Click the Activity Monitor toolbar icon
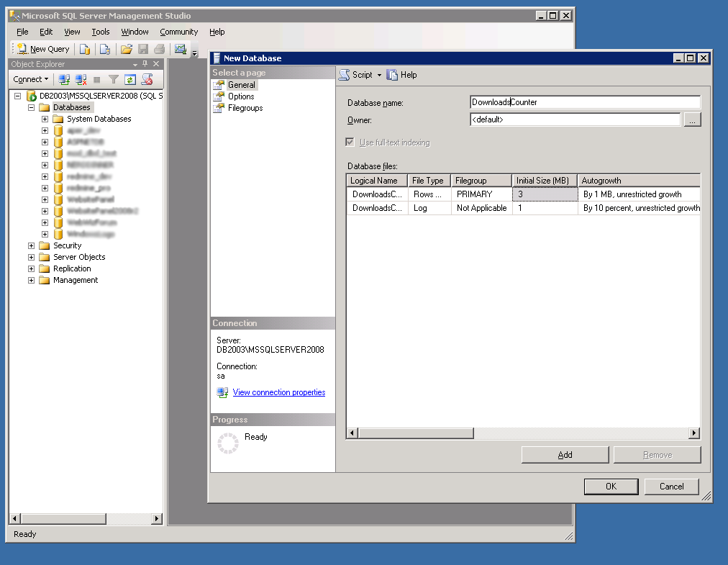This screenshot has width=728, height=565. (180, 49)
